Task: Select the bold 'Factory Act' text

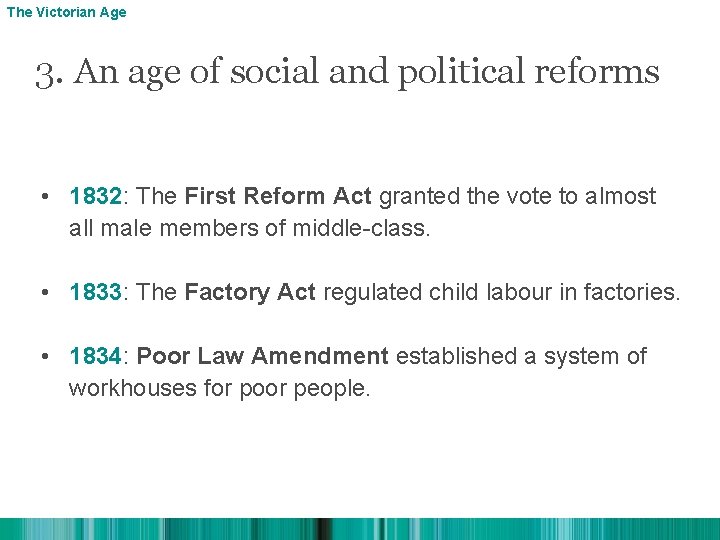Action: click(250, 292)
